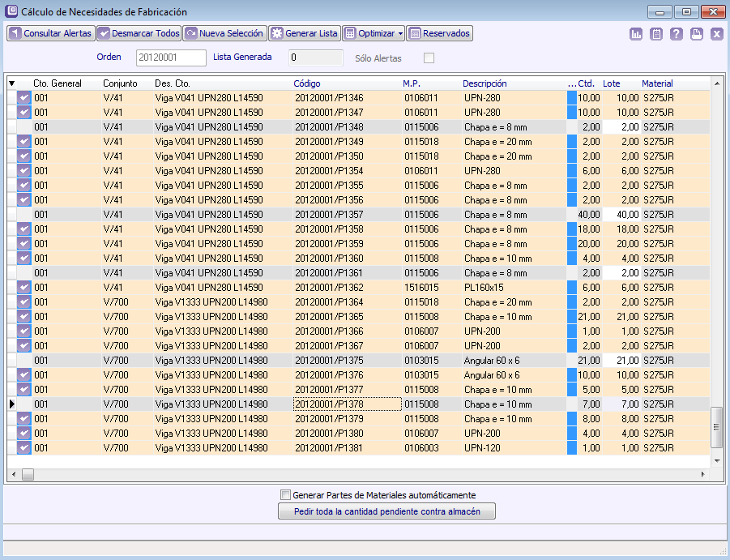Open help with the question mark icon
730x560 pixels.
point(677,34)
